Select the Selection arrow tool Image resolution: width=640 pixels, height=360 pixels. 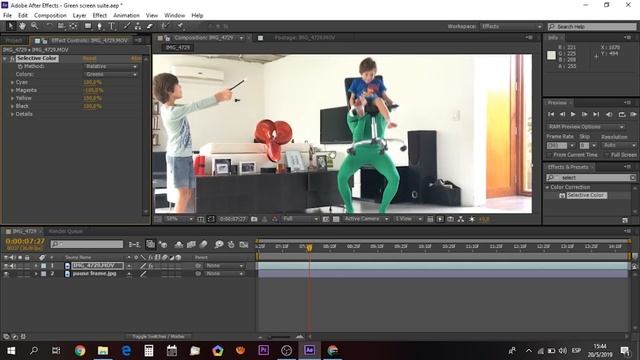11,26
